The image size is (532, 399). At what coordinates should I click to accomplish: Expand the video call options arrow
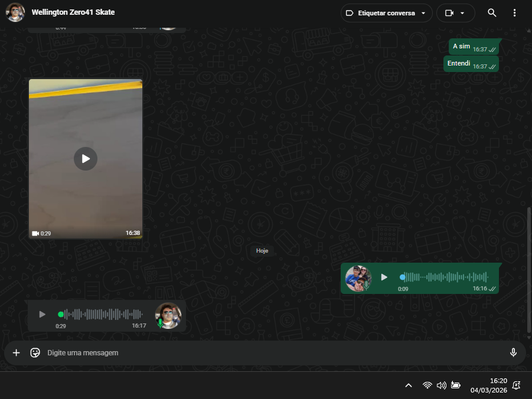pos(462,13)
